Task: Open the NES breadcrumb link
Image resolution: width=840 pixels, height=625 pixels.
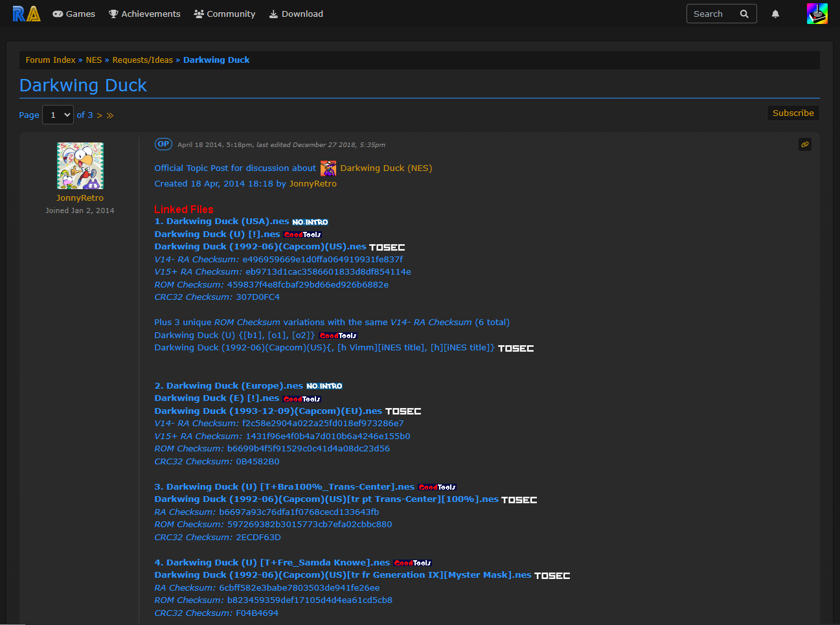Action: pyautogui.click(x=94, y=60)
